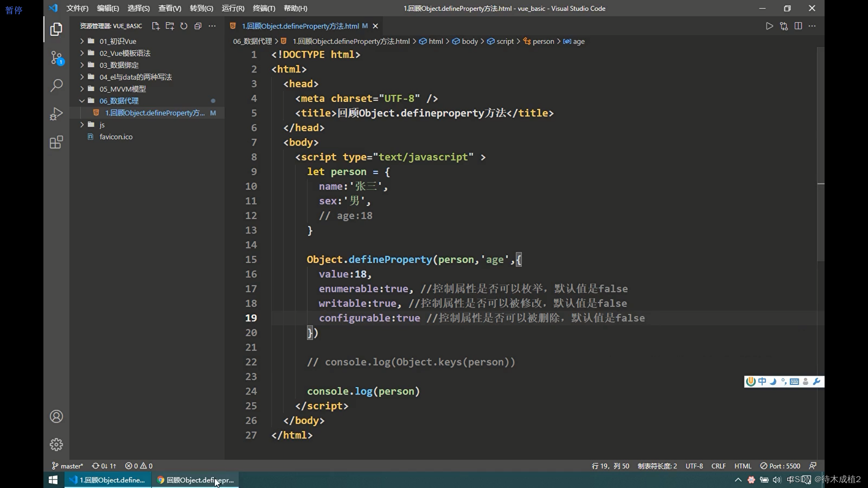Click the body breadcrumb item
This screenshot has height=488, width=868.
click(465, 42)
